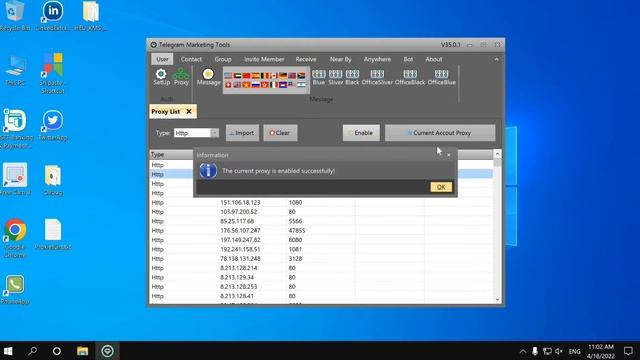Select the PhoneApp desktop shortcut

(x=15, y=289)
